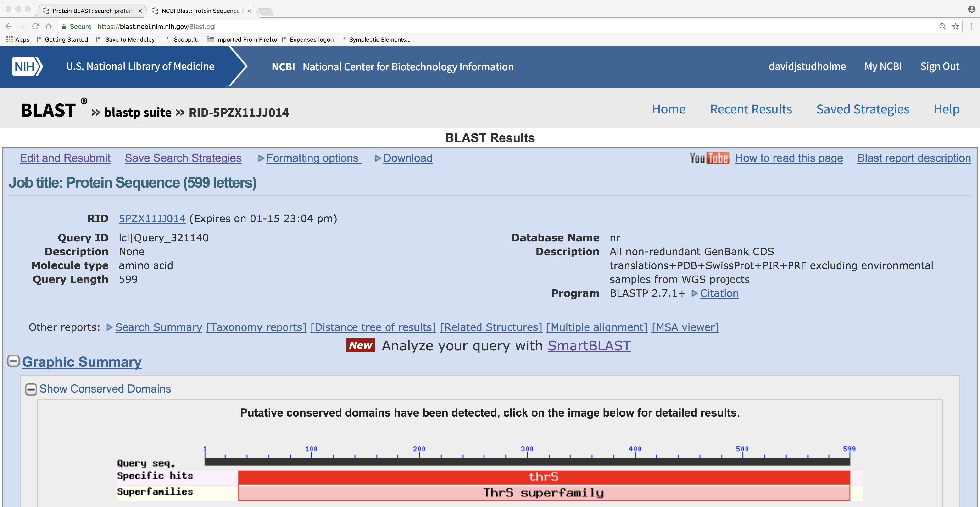Open the Imported From Firefox bookmarks folder
Screen dimensions: 980x507
tap(242, 39)
